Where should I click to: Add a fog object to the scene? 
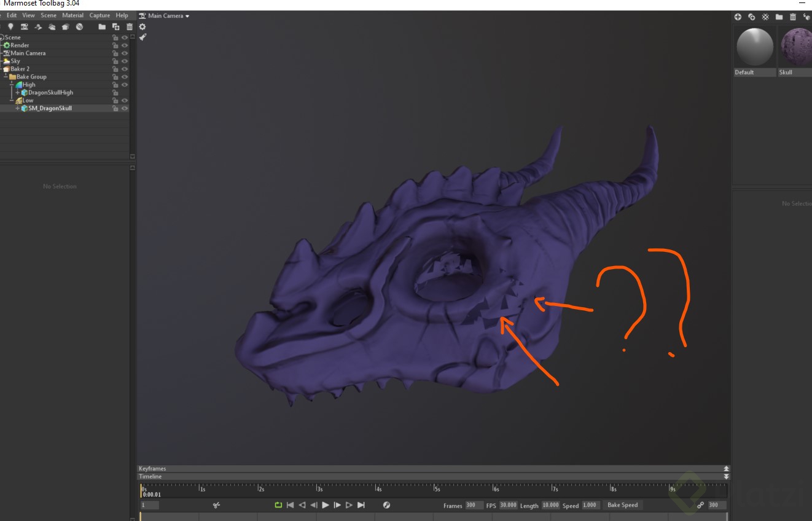pos(52,26)
